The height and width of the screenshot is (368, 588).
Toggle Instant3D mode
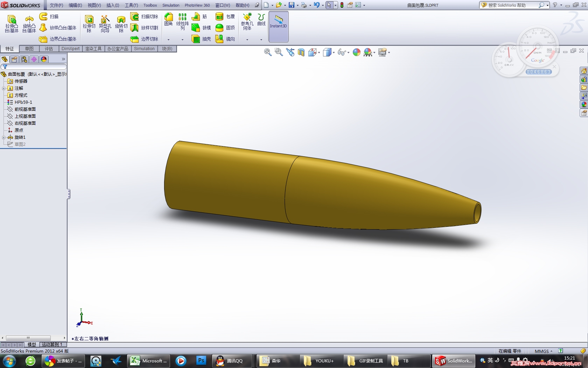click(278, 26)
